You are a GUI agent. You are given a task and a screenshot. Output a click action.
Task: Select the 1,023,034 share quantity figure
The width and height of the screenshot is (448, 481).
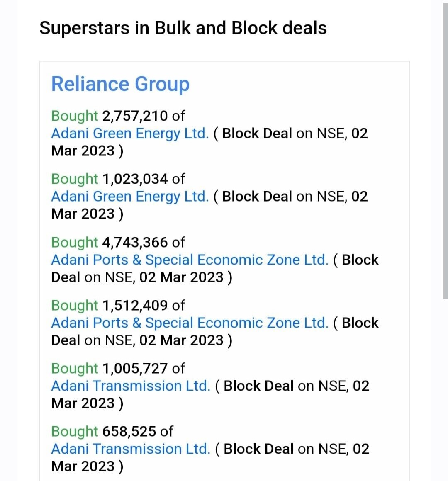click(135, 179)
